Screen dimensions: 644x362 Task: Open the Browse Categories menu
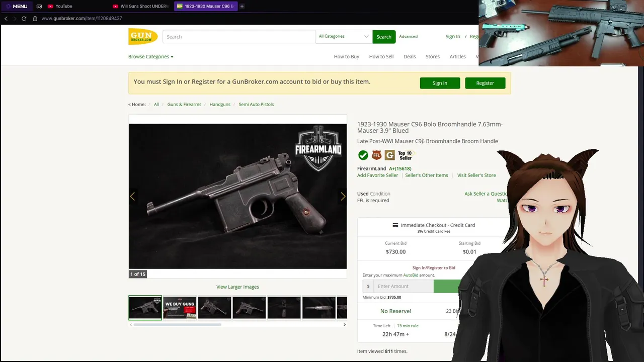click(150, 57)
